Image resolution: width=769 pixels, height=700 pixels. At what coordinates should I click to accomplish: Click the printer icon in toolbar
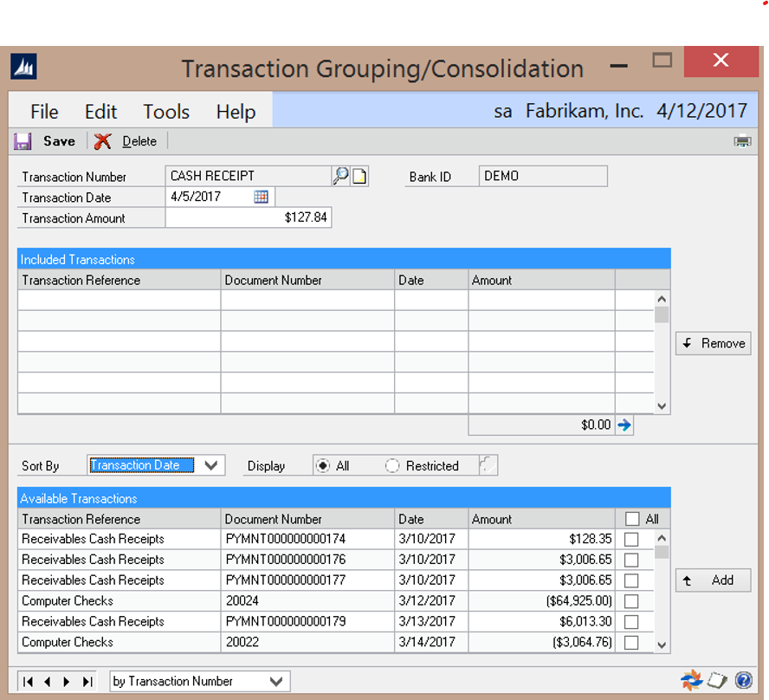point(742,141)
